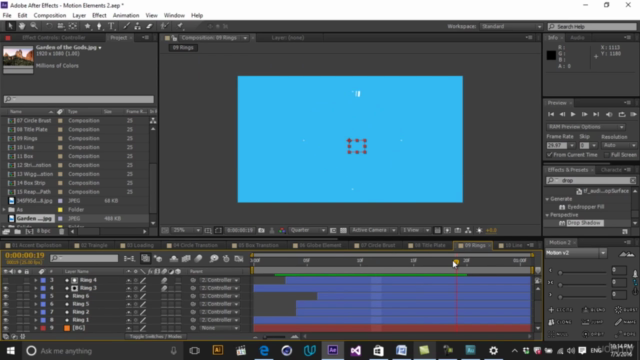This screenshot has height=360, width=640.
Task: Select the Brush tool
Action: [127, 26]
